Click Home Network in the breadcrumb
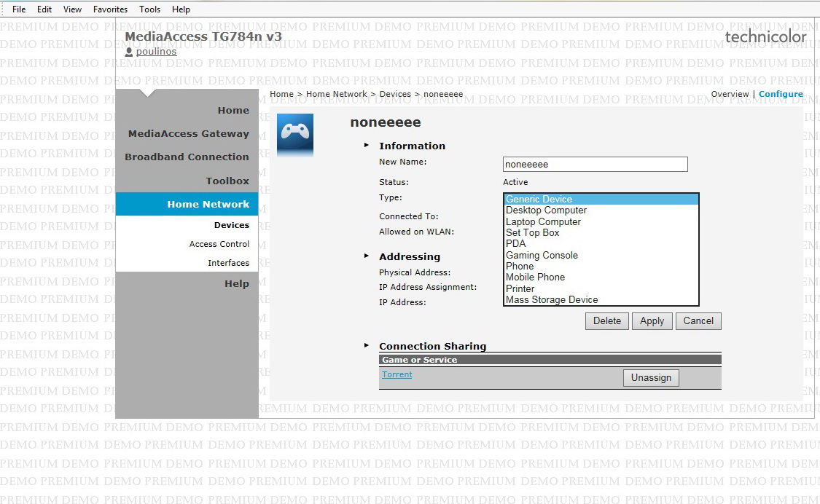Image resolution: width=820 pixels, height=504 pixels. coord(337,94)
